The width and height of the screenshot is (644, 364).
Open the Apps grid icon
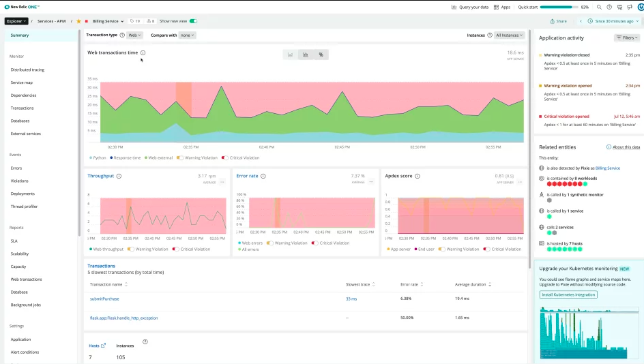click(x=496, y=7)
